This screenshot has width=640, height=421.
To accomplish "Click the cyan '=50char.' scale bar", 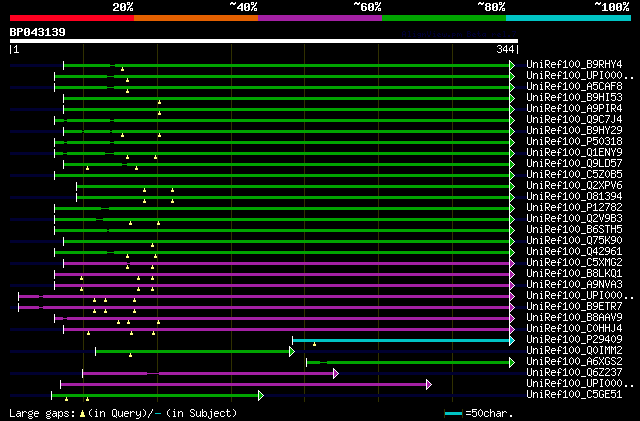I will tap(453, 414).
